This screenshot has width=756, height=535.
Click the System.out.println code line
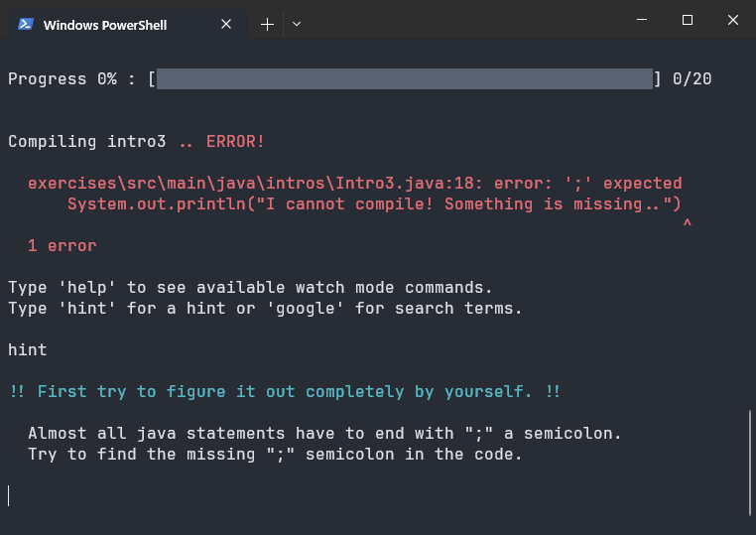(374, 204)
